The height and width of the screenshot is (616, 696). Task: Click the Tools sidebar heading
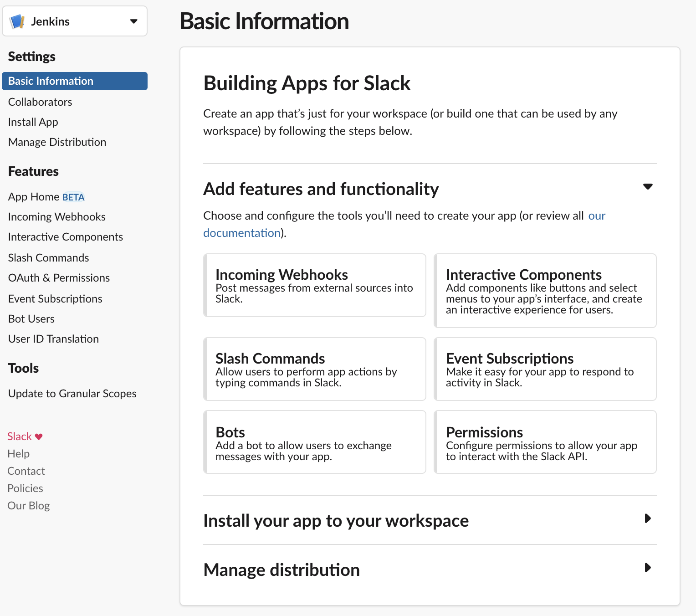[24, 368]
